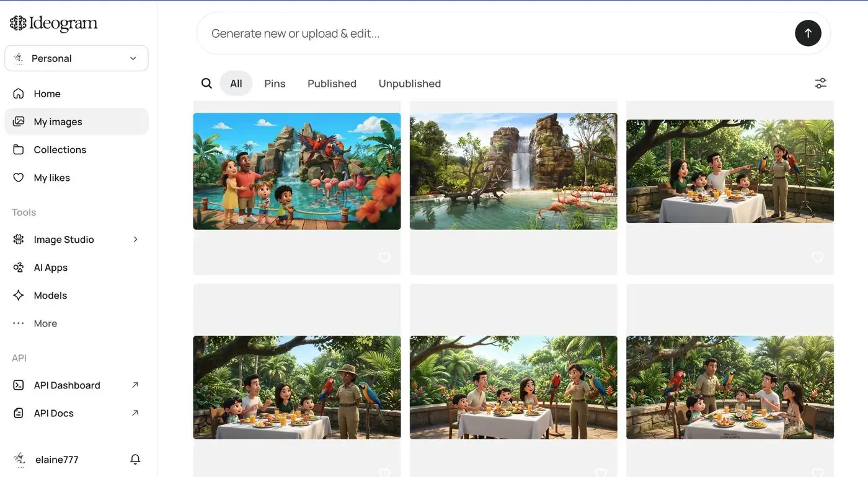Expand the Image Studio chevron
868x477 pixels.
[135, 239]
